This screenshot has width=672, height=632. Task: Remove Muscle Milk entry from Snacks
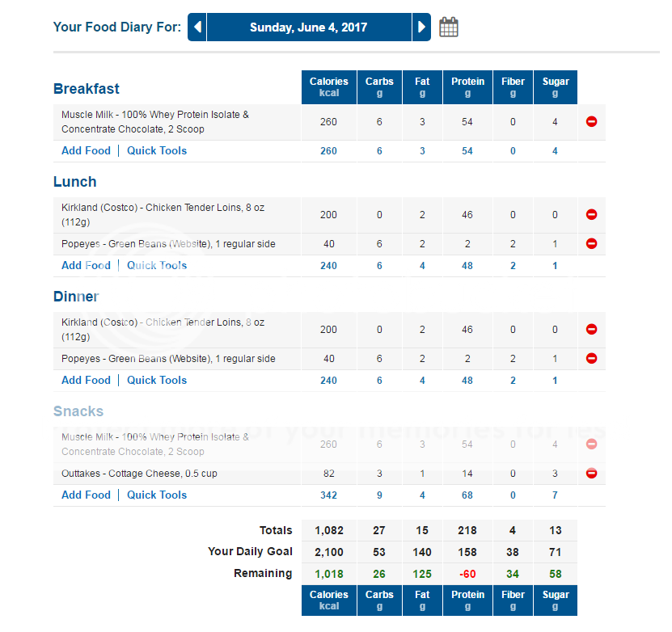(x=591, y=445)
